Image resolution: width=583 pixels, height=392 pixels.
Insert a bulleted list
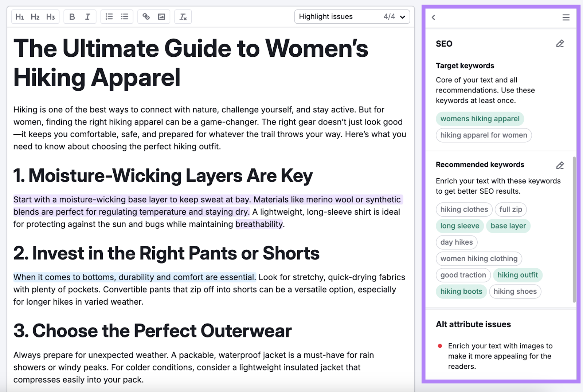[124, 16]
